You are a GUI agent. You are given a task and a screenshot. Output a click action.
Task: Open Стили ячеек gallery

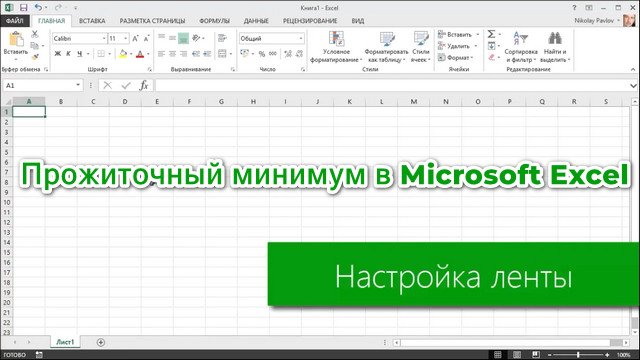coord(421,47)
